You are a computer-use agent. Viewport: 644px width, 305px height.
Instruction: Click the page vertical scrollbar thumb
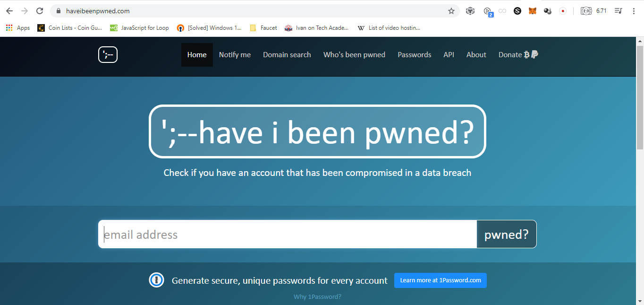point(640,97)
